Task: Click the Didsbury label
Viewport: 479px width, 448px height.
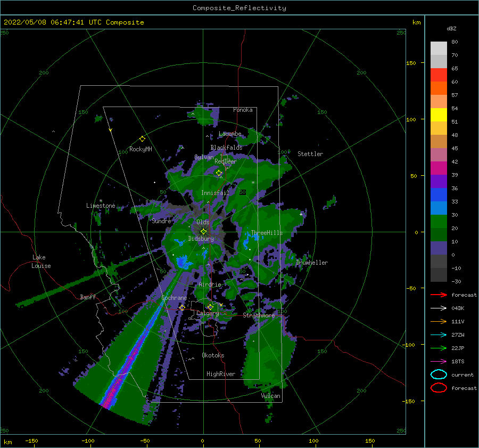Action: (201, 239)
